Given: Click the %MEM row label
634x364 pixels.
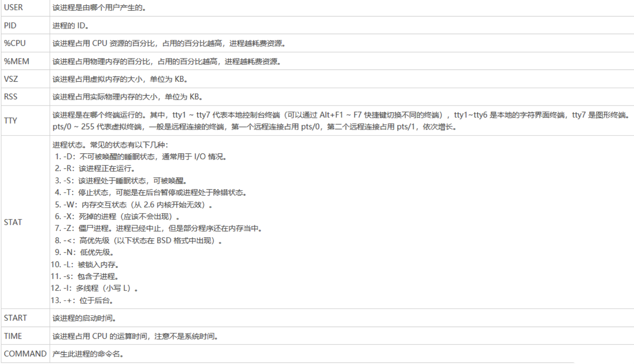Looking at the screenshot, I should pyautogui.click(x=17, y=61).
